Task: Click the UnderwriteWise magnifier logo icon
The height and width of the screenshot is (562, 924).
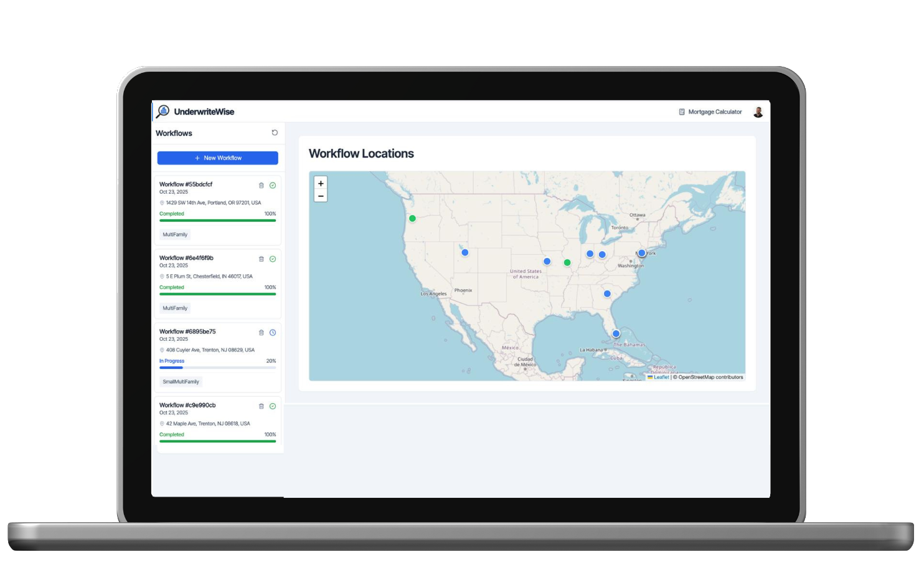Action: pos(163,112)
